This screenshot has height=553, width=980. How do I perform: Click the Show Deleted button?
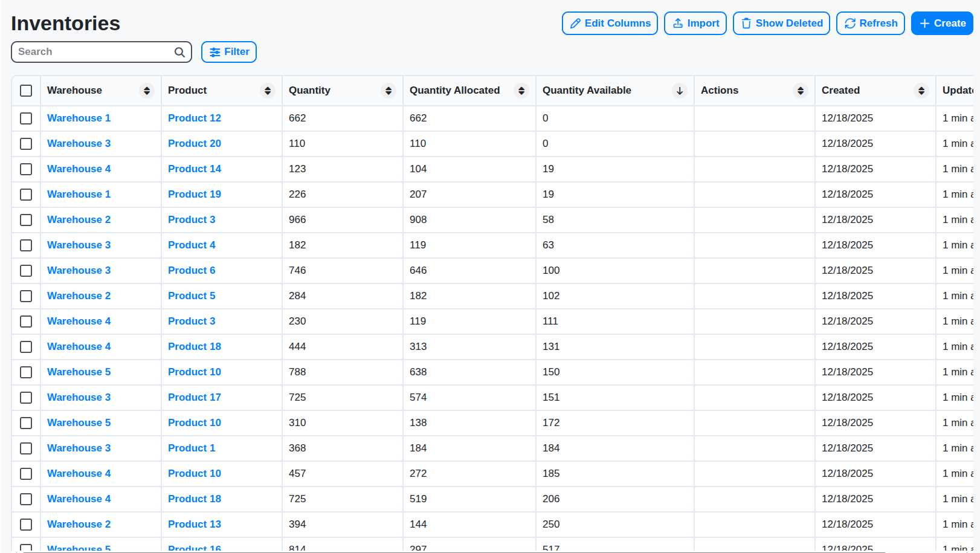click(781, 23)
